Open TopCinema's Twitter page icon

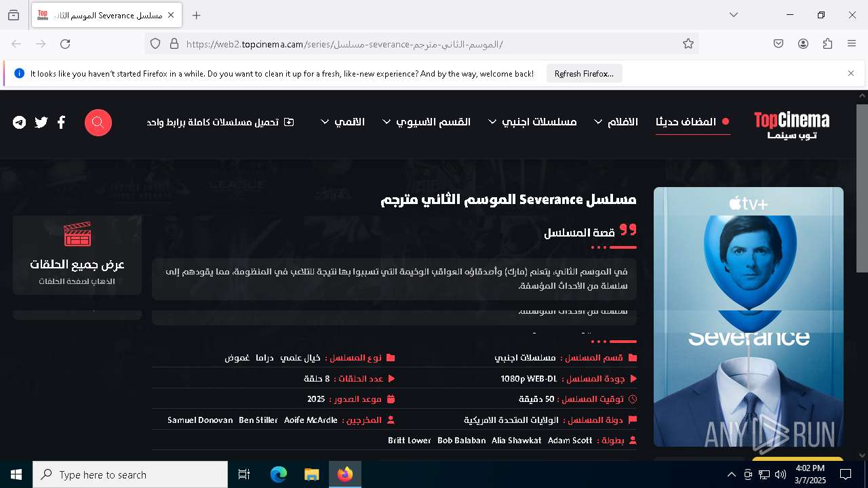[41, 123]
